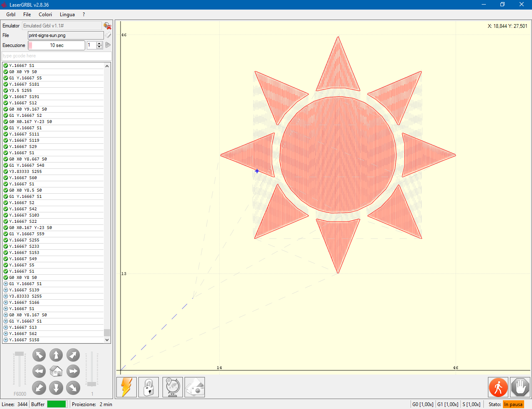
Task: Click the green Buffer indicator bar
Action: pos(57,404)
